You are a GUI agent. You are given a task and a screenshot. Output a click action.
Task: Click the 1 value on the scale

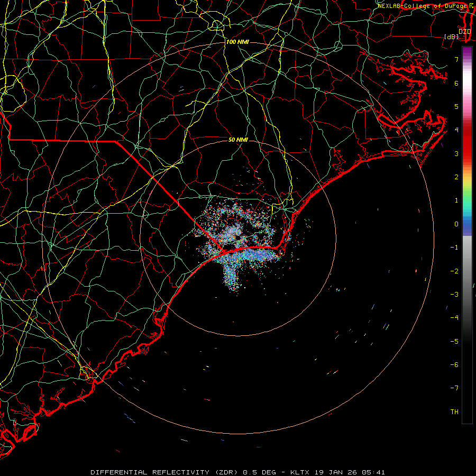456,200
